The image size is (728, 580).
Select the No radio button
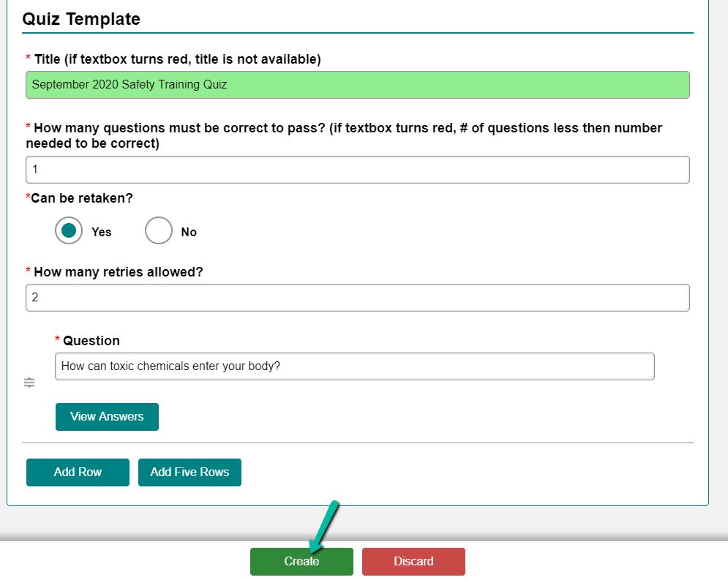click(x=159, y=230)
